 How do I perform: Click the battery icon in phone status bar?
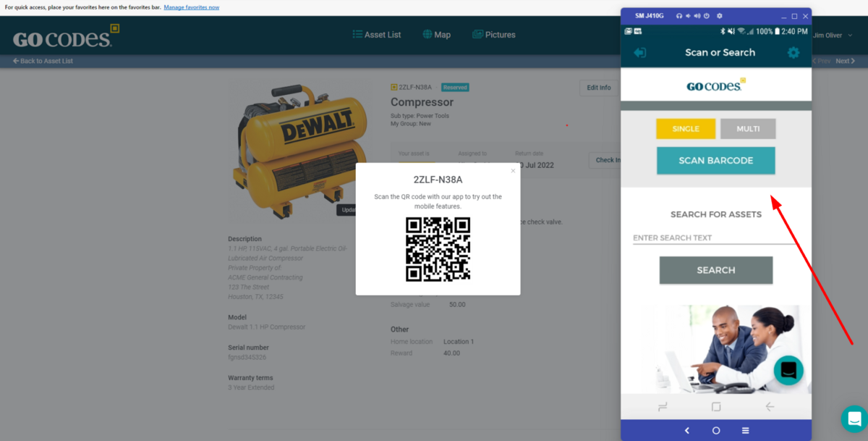[778, 32]
